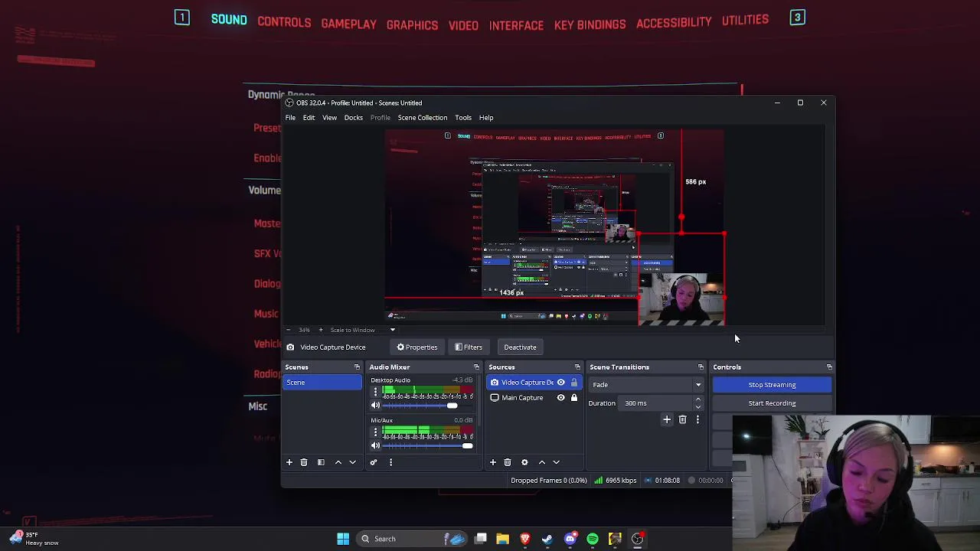Open Steam from the taskbar

point(547,539)
